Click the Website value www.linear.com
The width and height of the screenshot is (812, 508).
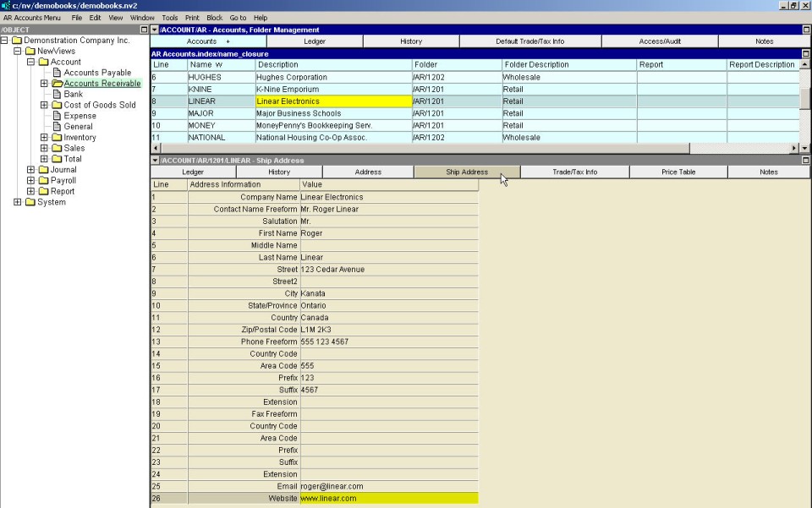(329, 499)
